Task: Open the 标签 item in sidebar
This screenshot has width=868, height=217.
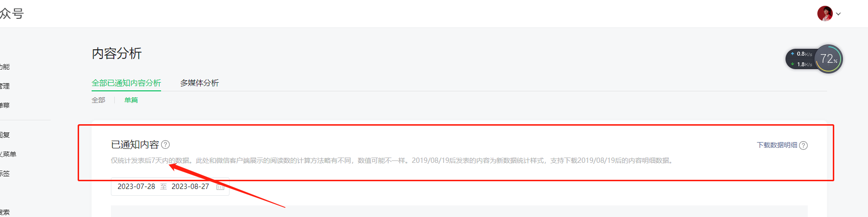Action: click(x=4, y=174)
